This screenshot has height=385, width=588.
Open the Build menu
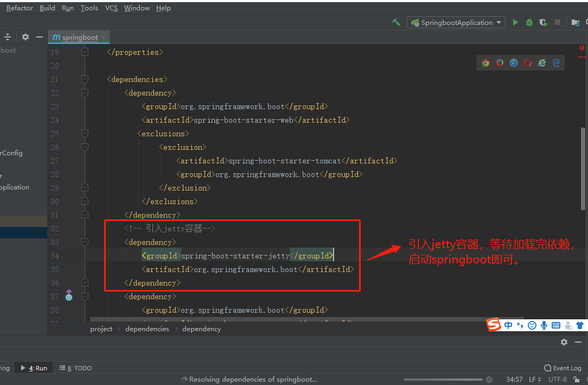point(47,8)
